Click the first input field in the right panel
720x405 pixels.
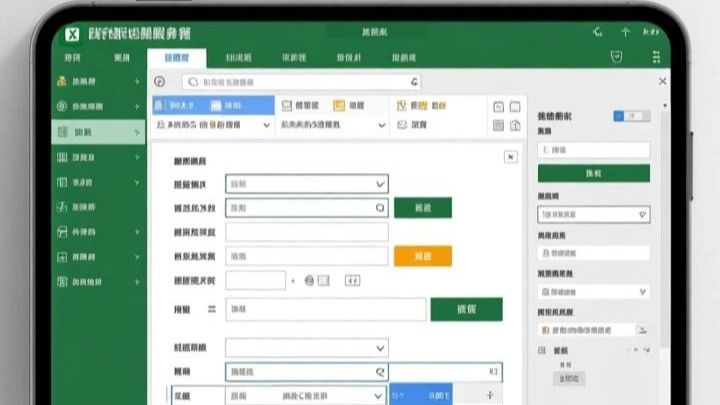(594, 150)
